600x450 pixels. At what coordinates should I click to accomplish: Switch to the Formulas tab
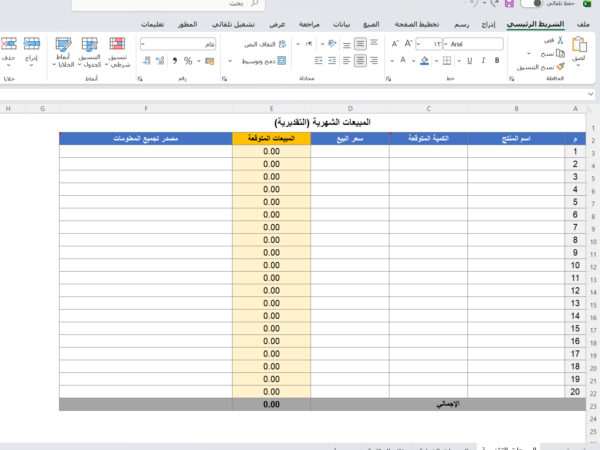coord(371,24)
